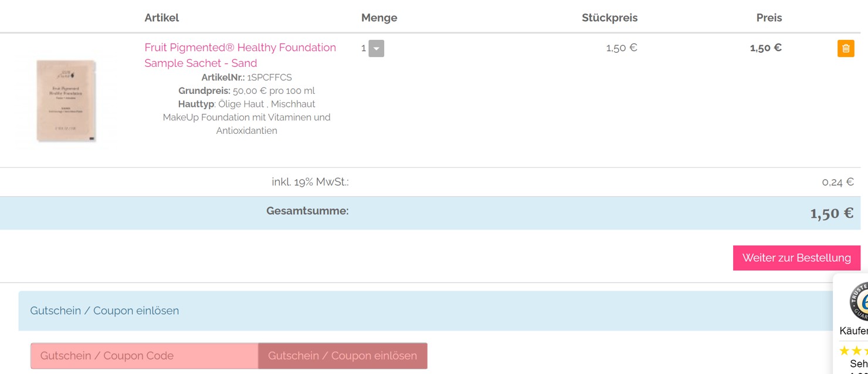Image resolution: width=868 pixels, height=374 pixels.
Task: Click Gutschein / Coupon einlösen submit button
Action: [x=343, y=356]
